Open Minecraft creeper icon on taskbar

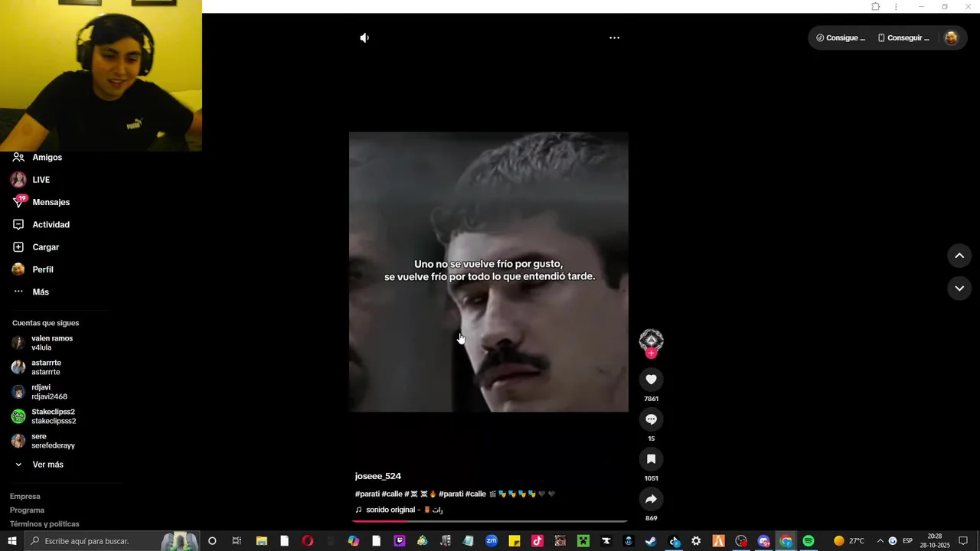[583, 541]
